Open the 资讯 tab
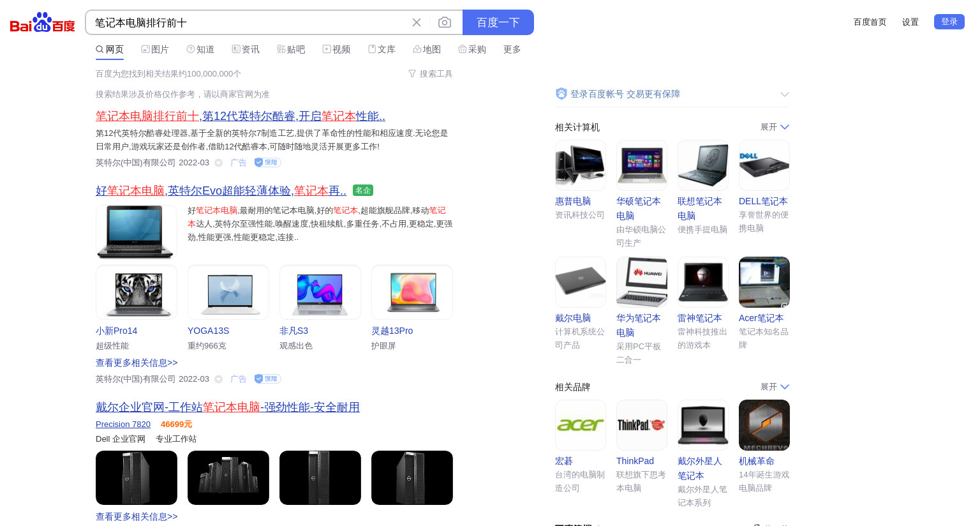 click(x=246, y=49)
